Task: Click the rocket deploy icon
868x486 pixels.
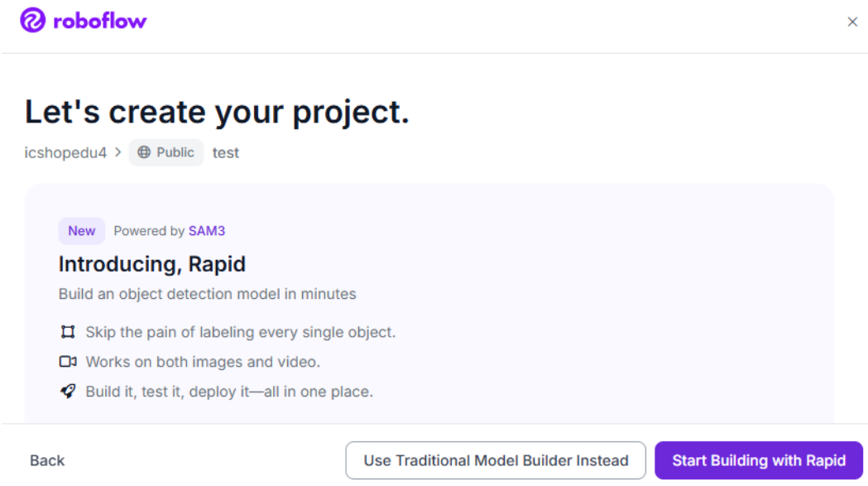Action: pyautogui.click(x=68, y=392)
